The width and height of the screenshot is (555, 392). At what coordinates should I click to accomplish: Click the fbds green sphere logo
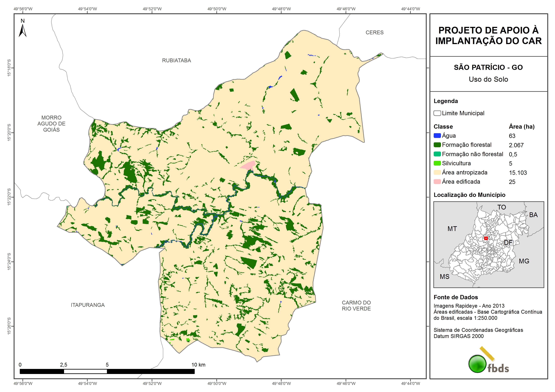coord(477,364)
